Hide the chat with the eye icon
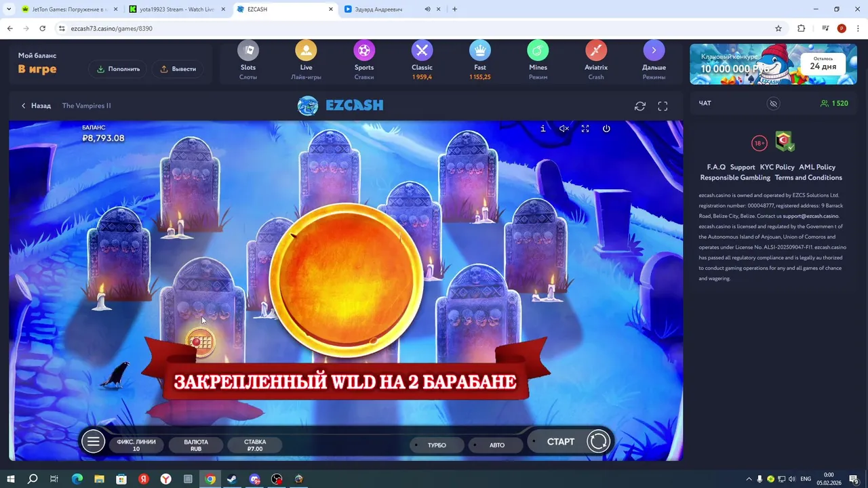The image size is (868, 488). pos(773,104)
